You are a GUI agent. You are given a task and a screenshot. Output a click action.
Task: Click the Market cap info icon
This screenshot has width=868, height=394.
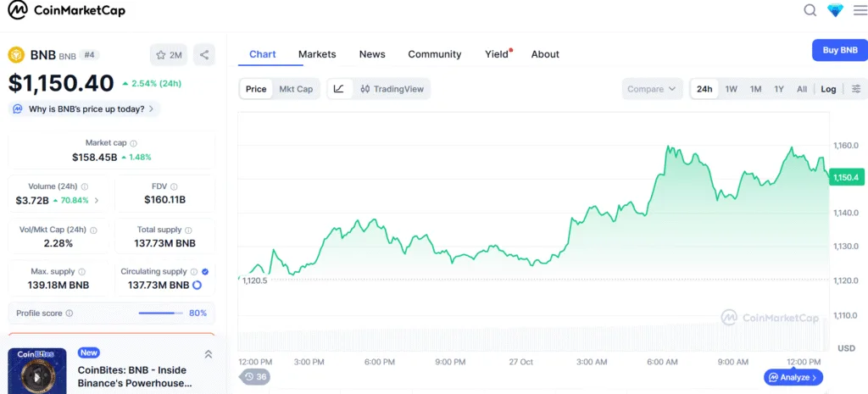[x=134, y=143]
